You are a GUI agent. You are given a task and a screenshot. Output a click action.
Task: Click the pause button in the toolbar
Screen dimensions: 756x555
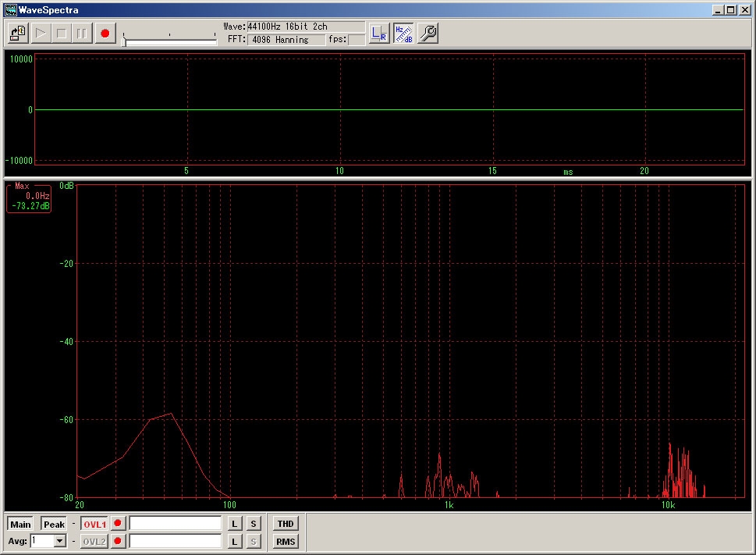coord(82,34)
